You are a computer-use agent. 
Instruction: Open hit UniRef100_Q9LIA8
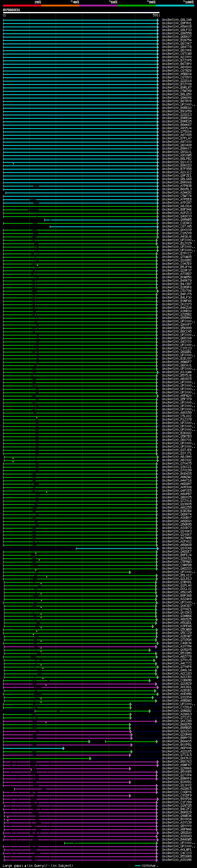click(177, 20)
